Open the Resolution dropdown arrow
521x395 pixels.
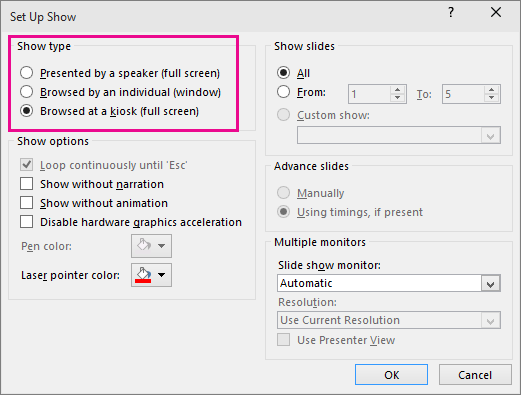(490, 321)
